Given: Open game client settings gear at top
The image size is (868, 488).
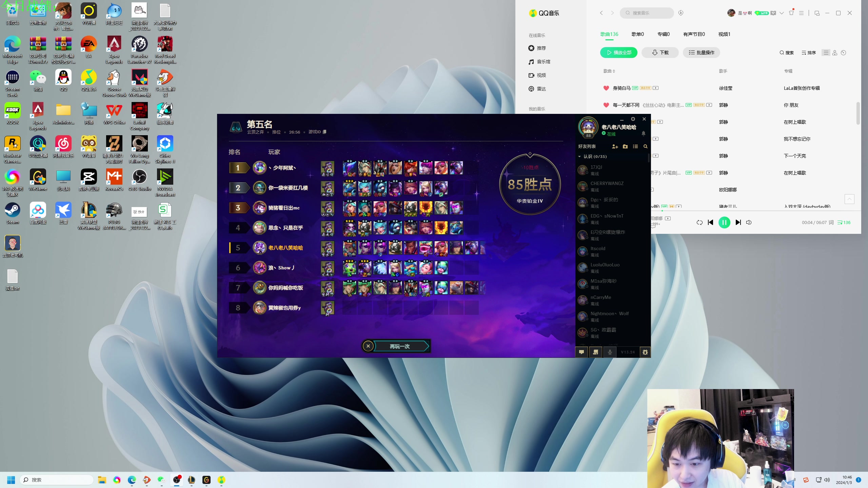Looking at the screenshot, I should pos(633,119).
